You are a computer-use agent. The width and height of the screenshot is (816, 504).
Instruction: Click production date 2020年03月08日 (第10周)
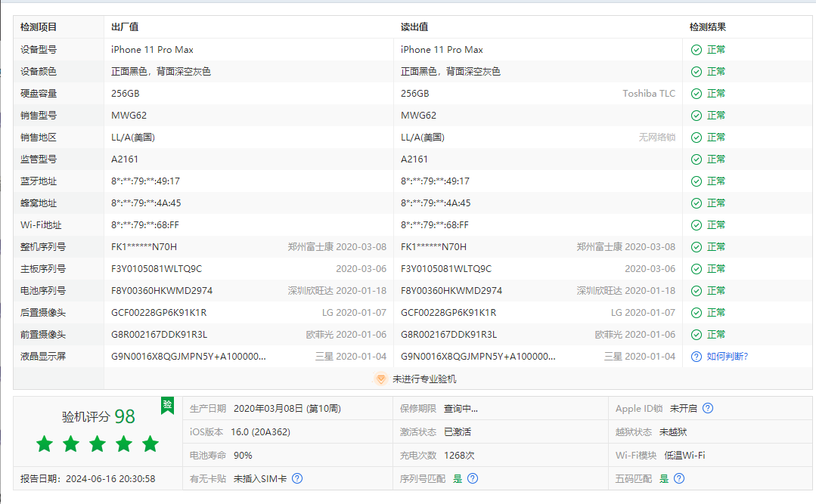(287, 408)
